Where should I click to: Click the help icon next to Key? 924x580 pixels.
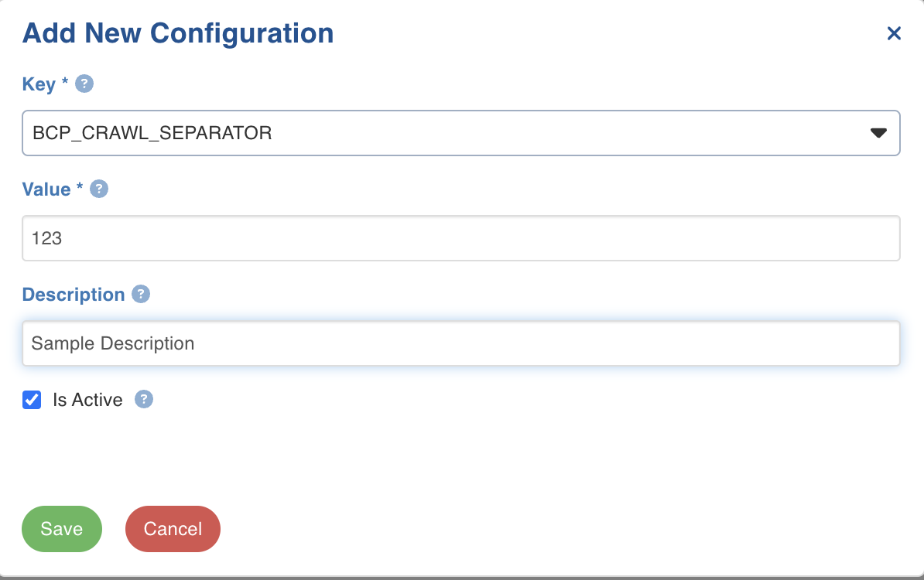click(84, 84)
